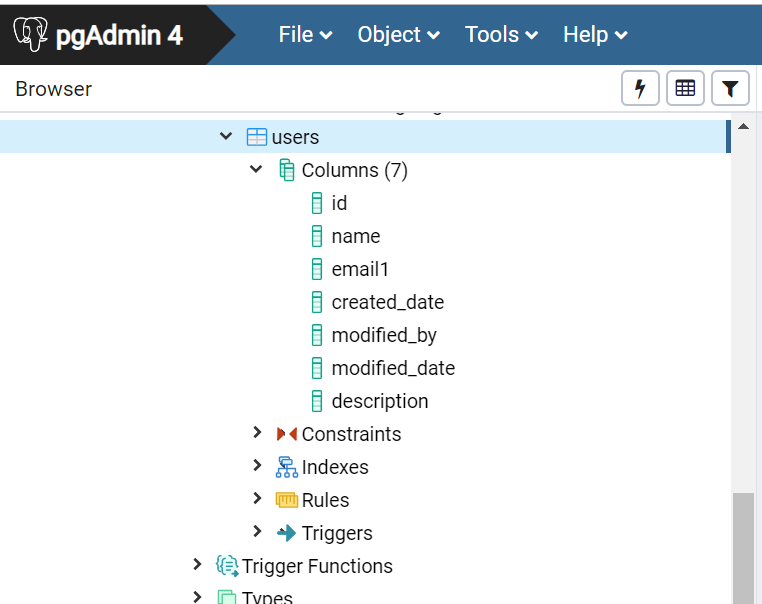Select the Constraints label
This screenshot has height=604, width=762.
351,434
